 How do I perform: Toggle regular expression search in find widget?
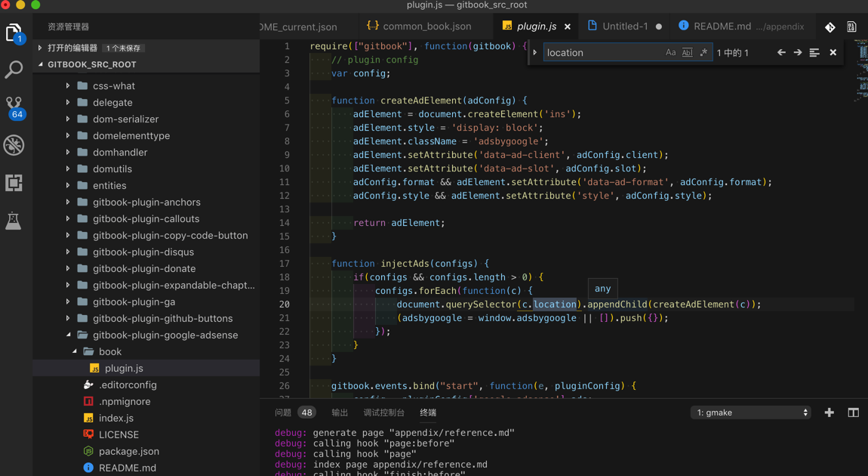coord(703,53)
